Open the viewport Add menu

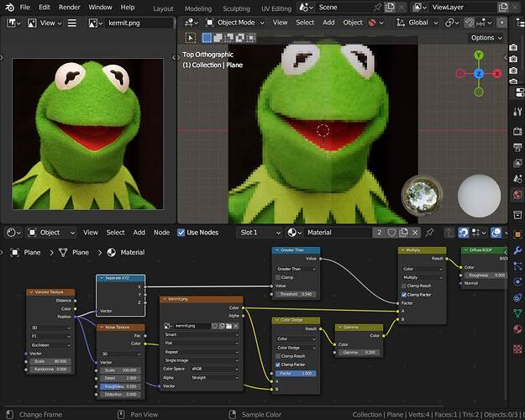328,23
